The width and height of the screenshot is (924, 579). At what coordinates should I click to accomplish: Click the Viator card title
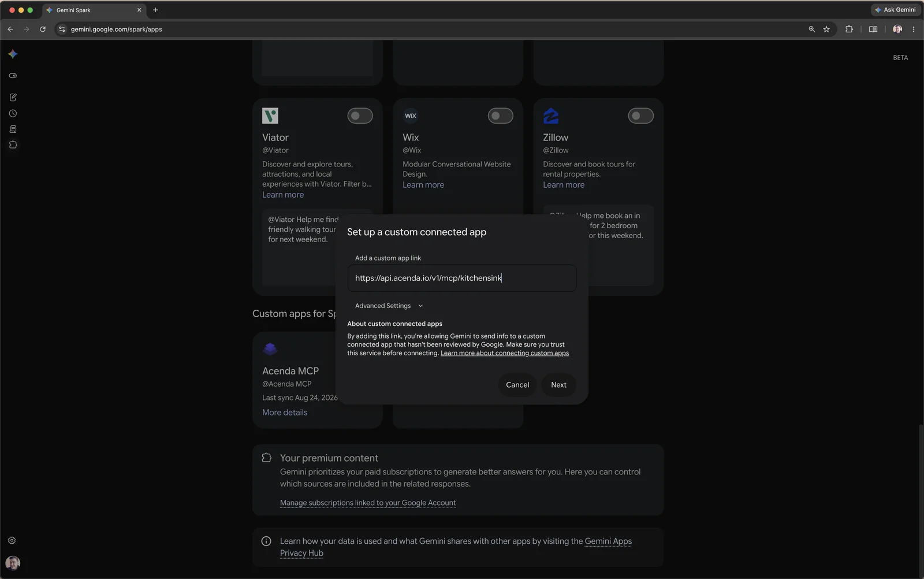(275, 138)
